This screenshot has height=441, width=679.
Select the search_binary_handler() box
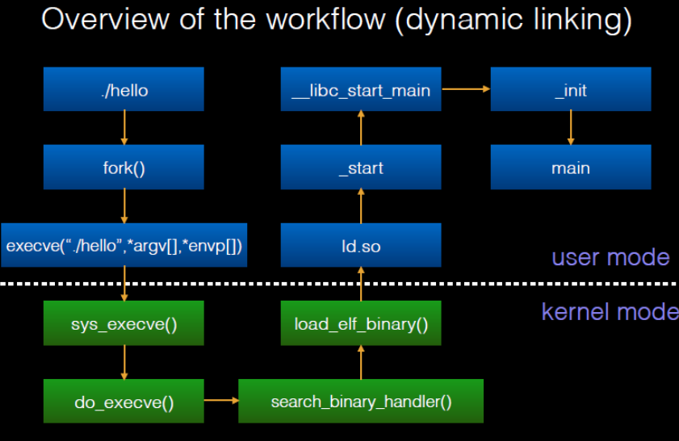[361, 402]
